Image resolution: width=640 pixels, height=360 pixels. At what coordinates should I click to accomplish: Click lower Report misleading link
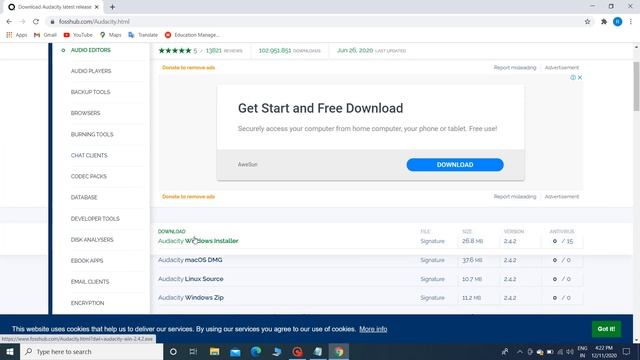tap(515, 197)
